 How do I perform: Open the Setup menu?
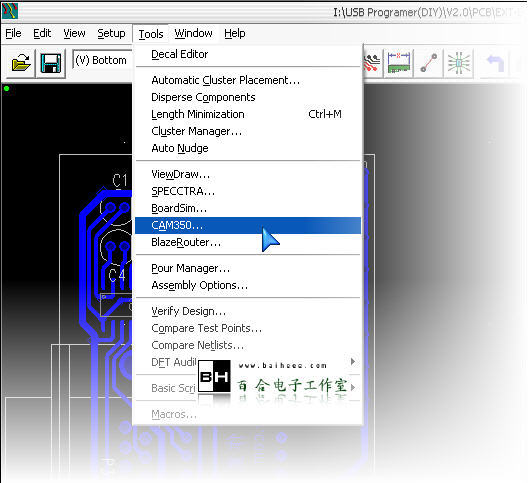[x=111, y=33]
